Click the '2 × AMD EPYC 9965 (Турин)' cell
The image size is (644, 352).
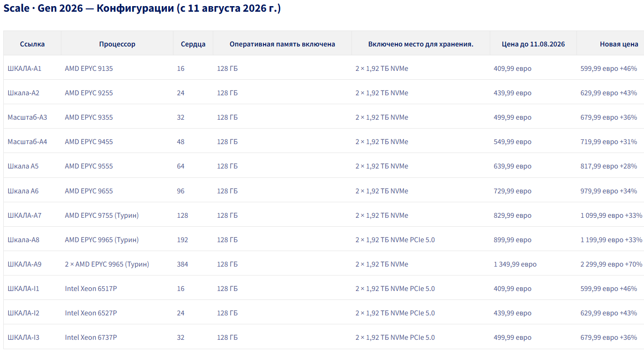107,264
